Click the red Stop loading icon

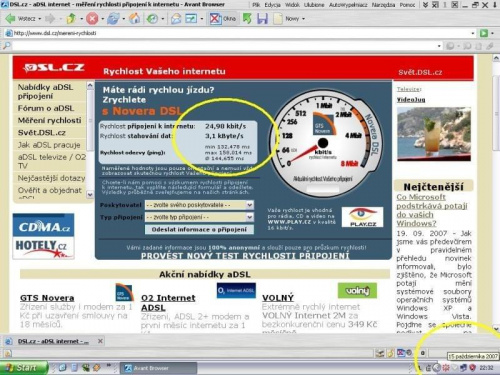[x=92, y=19]
